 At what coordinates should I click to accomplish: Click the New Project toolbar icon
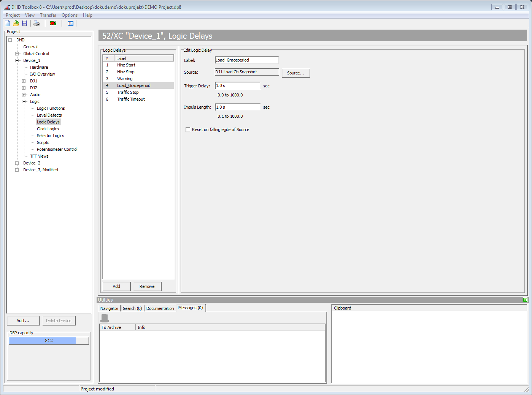[7, 23]
